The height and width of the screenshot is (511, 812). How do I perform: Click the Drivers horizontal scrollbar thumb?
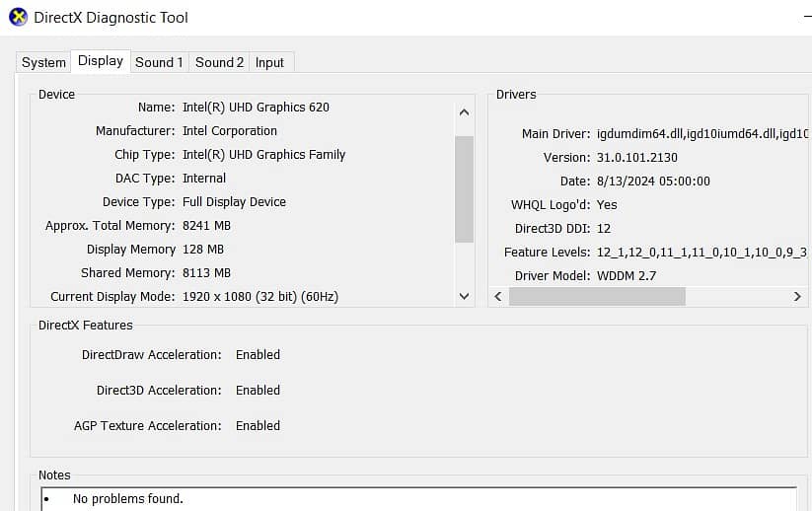click(x=597, y=296)
